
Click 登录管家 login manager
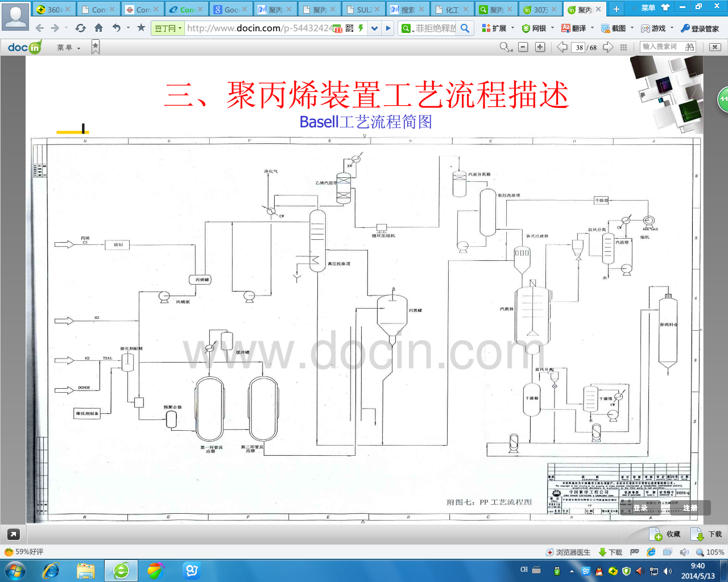700,28
